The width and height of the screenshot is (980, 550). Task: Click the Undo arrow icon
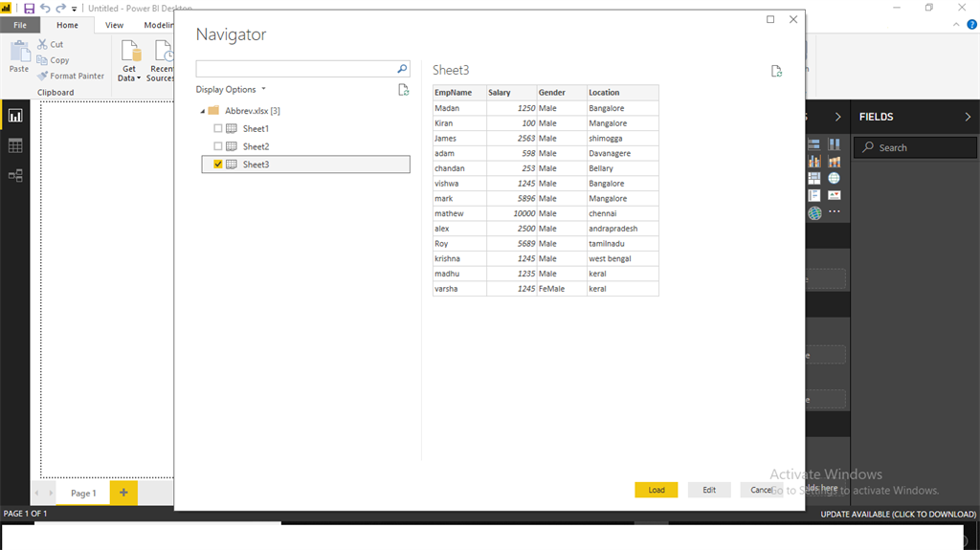point(45,8)
